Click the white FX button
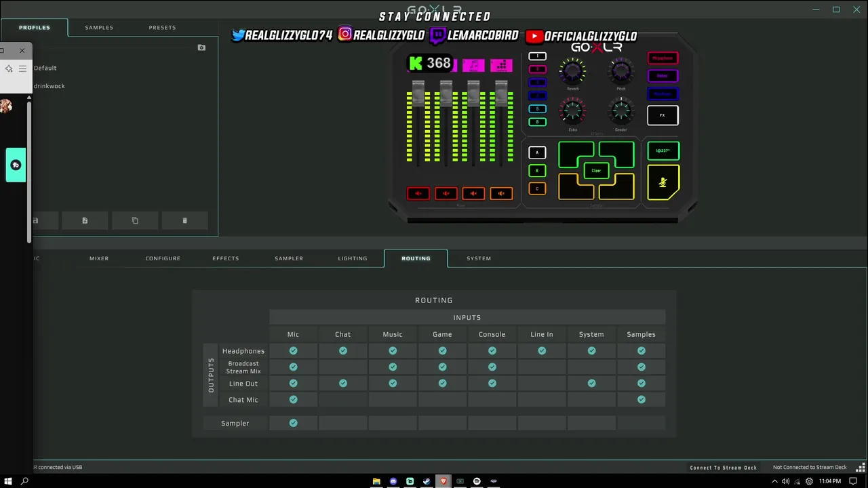 tap(663, 115)
